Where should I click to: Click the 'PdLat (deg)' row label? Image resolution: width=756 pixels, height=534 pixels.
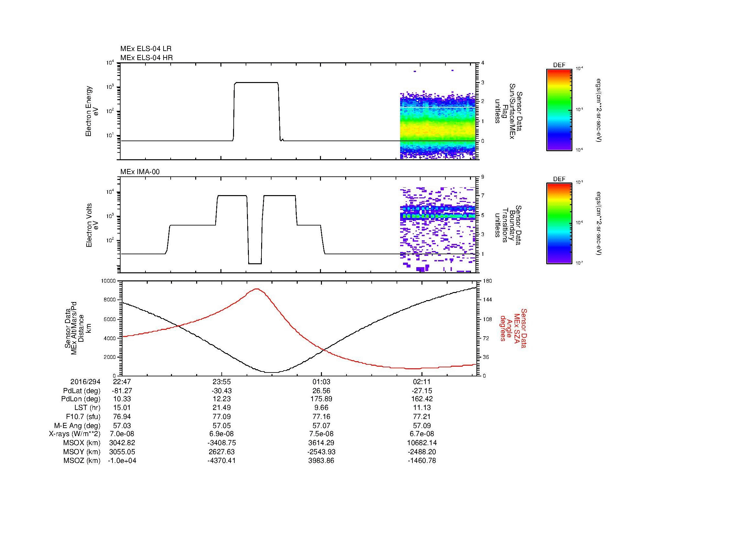[x=82, y=391]
